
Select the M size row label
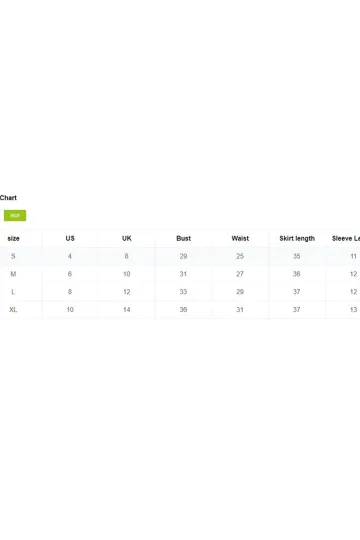point(13,274)
